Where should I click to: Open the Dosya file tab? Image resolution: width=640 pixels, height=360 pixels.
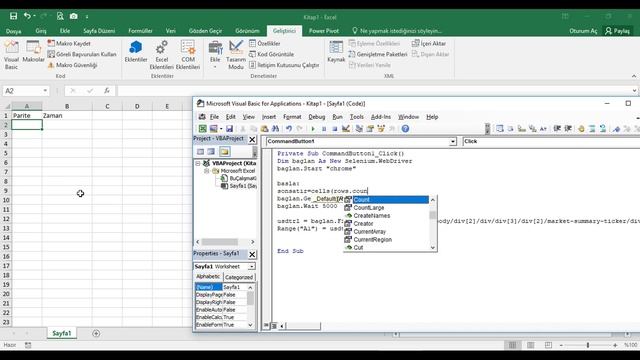point(13,31)
